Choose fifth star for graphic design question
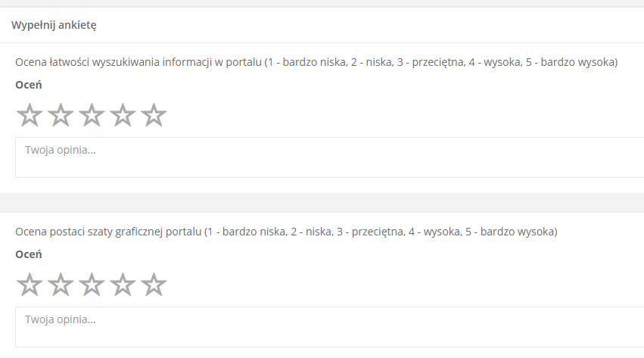Image resolution: width=644 pixels, height=358 pixels. point(154,285)
